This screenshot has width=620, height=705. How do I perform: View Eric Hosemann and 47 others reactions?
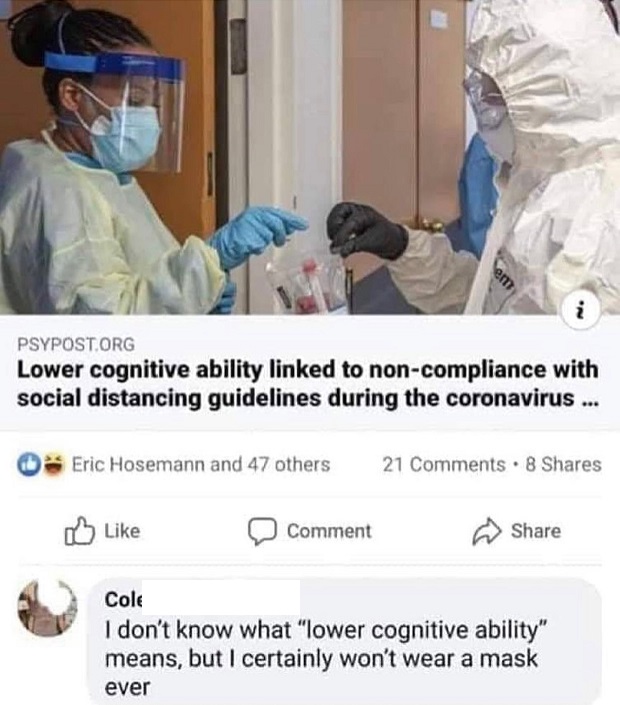pos(201,464)
